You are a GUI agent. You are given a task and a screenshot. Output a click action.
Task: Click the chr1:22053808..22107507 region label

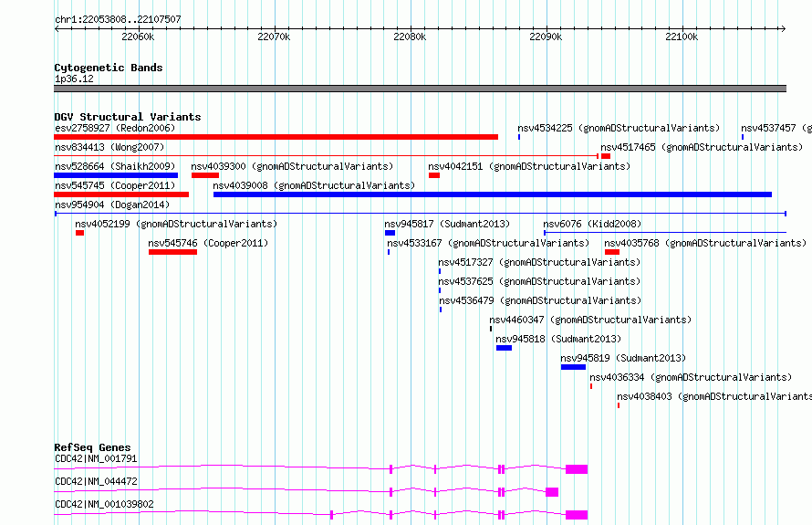tap(118, 19)
